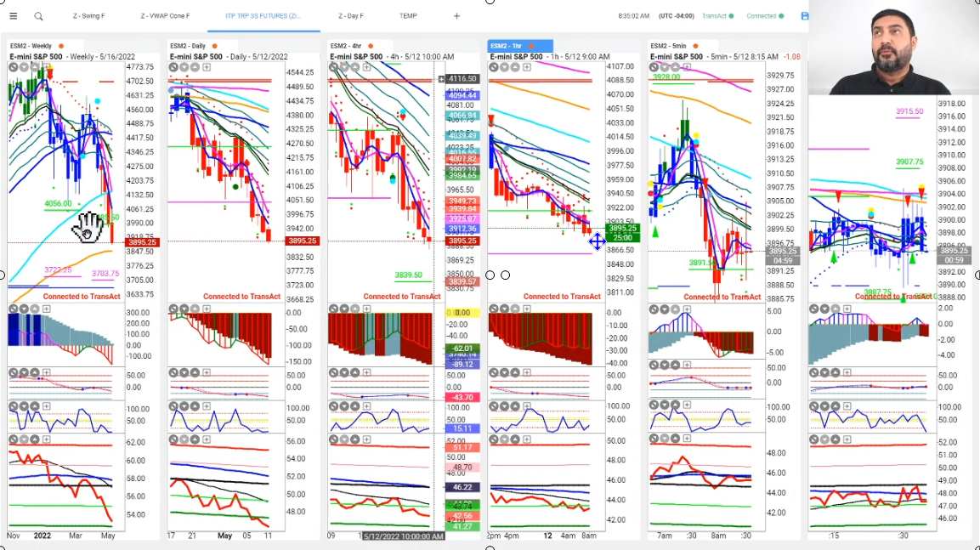Hide the Weekly price pane
The image size is (980, 550).
point(13,67)
